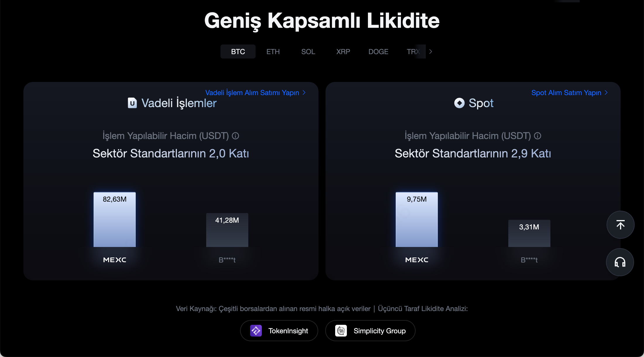
Task: Open Vadeli İşlem Alım Satımı Yapın link
Action: [252, 93]
